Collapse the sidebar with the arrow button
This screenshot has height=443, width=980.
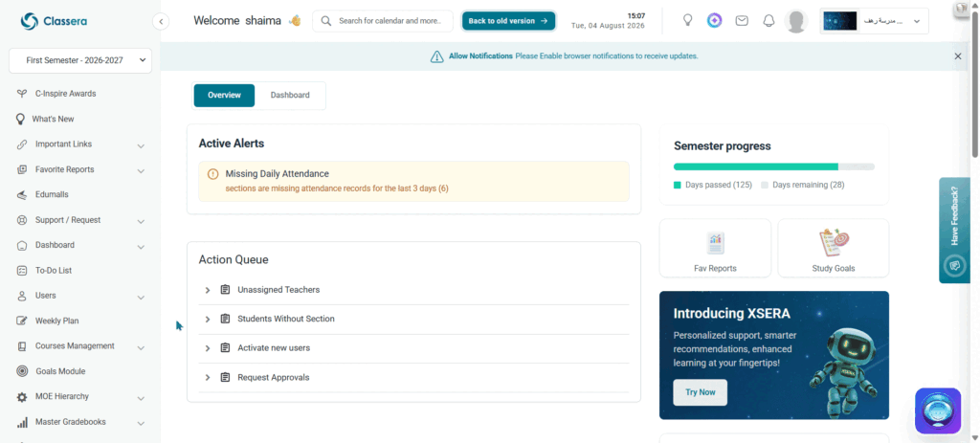(161, 21)
